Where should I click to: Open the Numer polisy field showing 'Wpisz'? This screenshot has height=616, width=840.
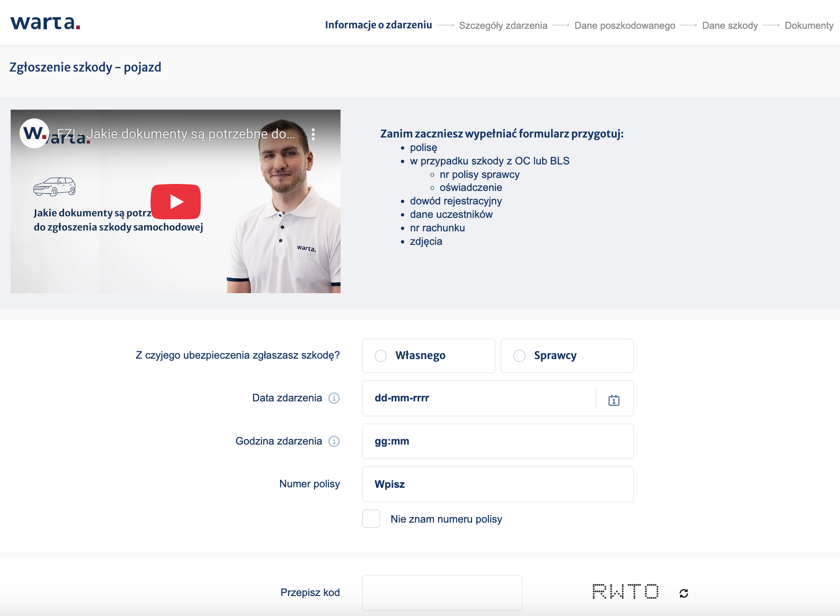click(497, 484)
